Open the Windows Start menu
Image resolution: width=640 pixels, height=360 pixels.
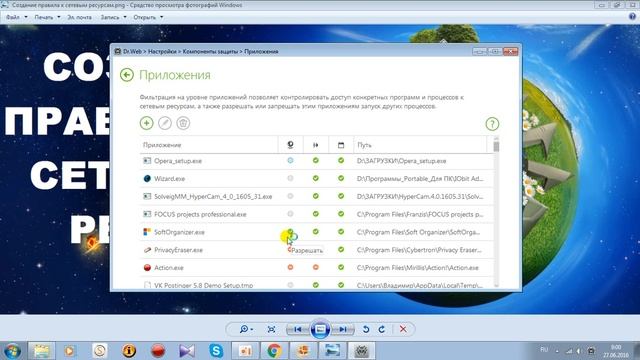tap(11, 351)
